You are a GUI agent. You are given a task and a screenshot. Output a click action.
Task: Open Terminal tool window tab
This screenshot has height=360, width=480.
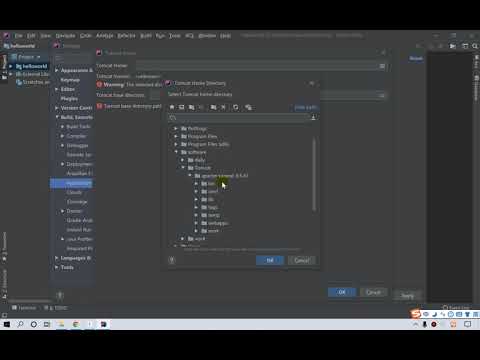(x=24, y=308)
